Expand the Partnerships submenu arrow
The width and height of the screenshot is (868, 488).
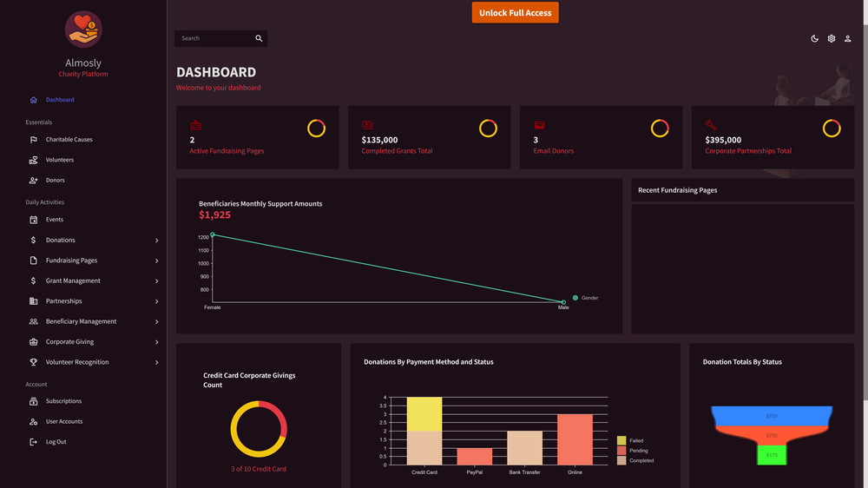[x=156, y=302]
